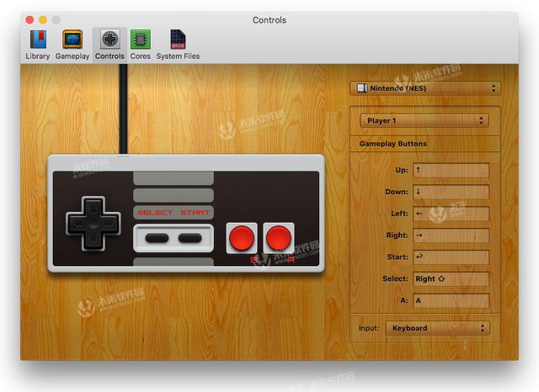The width and height of the screenshot is (539, 392).
Task: Select the Start key binding field
Action: [x=451, y=257]
